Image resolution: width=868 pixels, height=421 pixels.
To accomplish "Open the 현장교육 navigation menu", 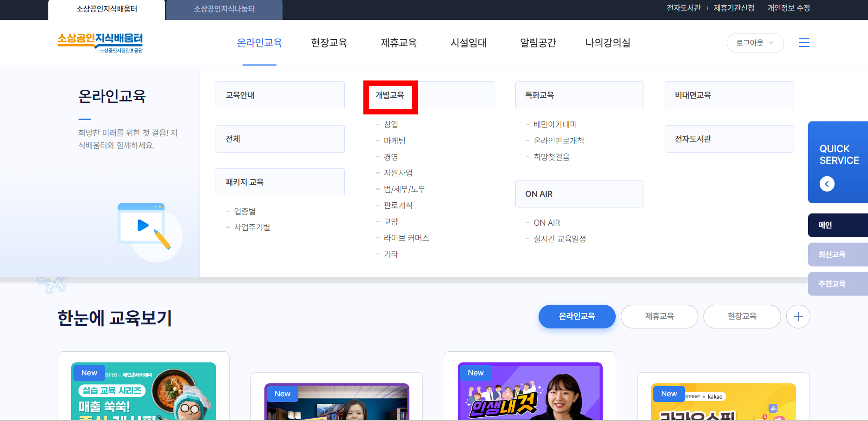I will (329, 42).
